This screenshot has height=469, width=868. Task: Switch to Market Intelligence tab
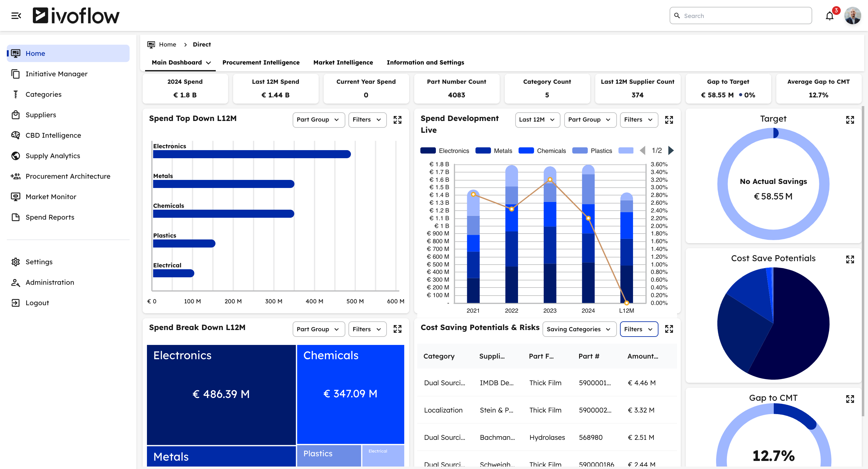point(343,62)
